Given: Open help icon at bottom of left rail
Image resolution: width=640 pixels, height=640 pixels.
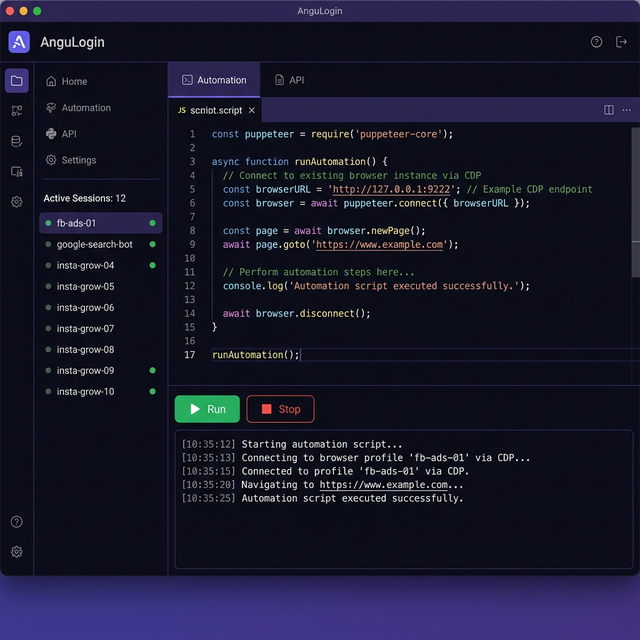Looking at the screenshot, I should pos(17,522).
